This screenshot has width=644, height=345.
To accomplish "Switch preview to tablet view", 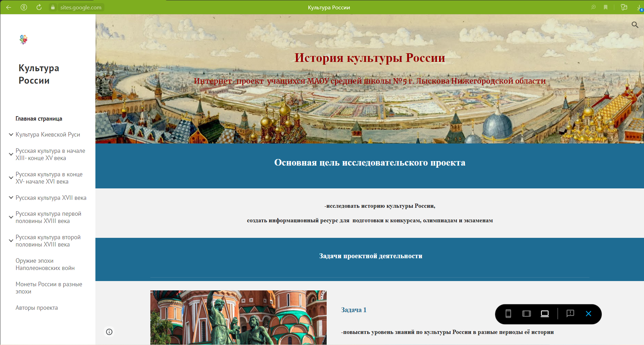I will click(526, 314).
